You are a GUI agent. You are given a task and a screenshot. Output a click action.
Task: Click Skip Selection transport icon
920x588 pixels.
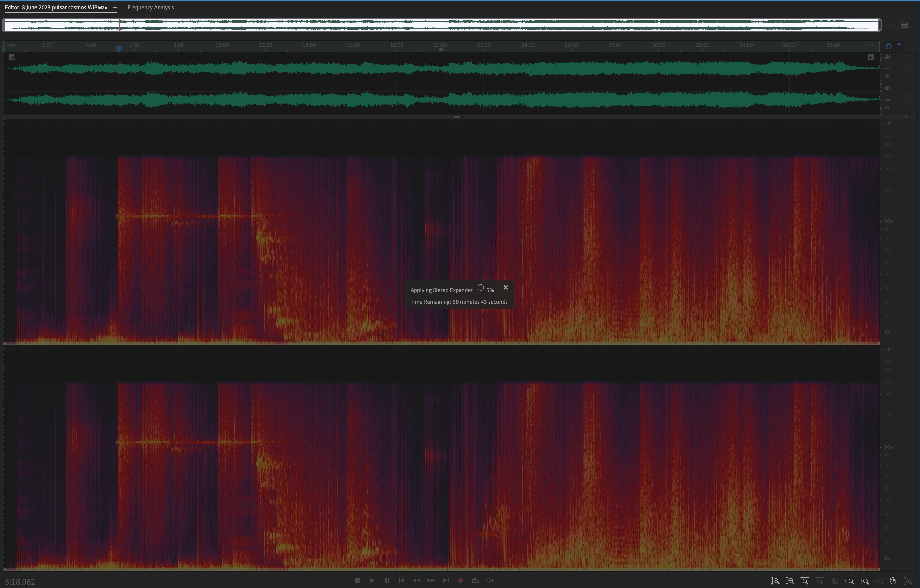click(490, 580)
